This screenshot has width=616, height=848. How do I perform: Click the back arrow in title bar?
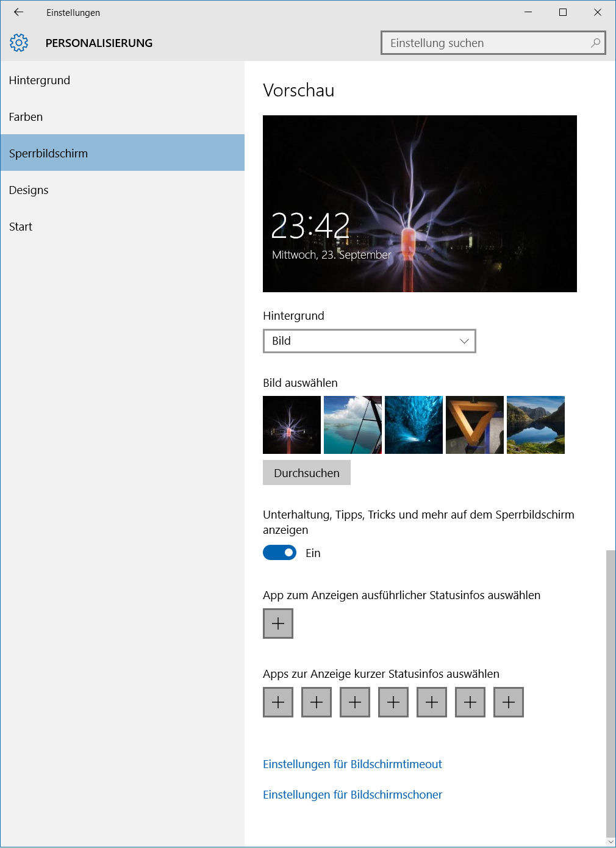pos(18,12)
